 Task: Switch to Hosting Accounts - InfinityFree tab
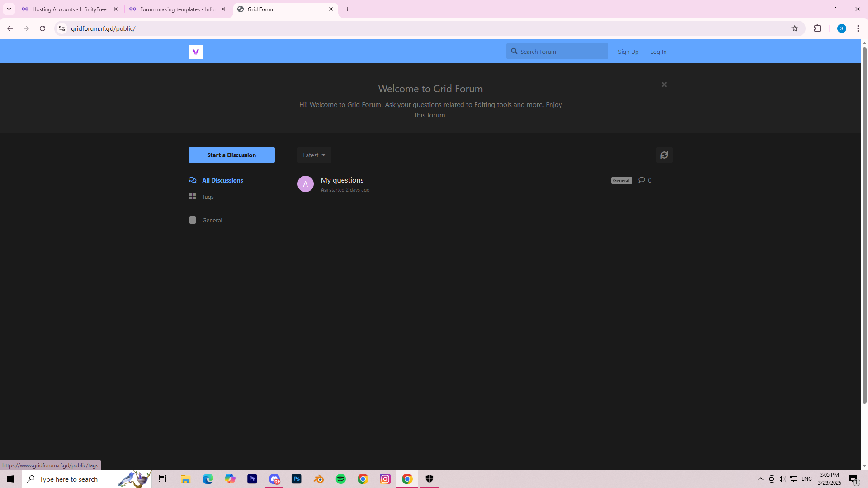70,9
